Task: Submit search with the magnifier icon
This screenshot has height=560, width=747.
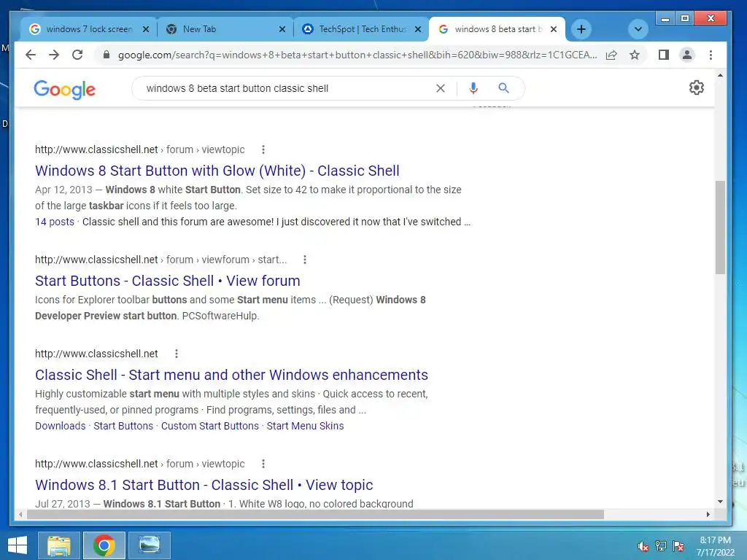Action: tap(503, 88)
